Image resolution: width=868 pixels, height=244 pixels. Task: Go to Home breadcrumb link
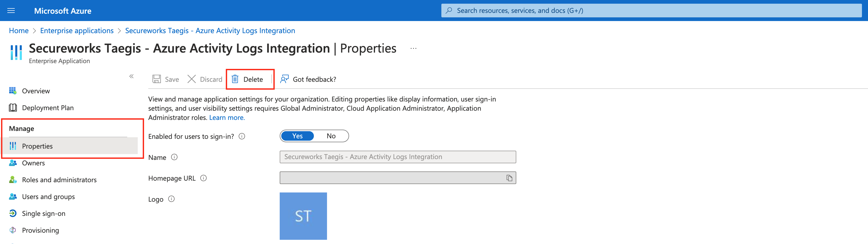[19, 31]
